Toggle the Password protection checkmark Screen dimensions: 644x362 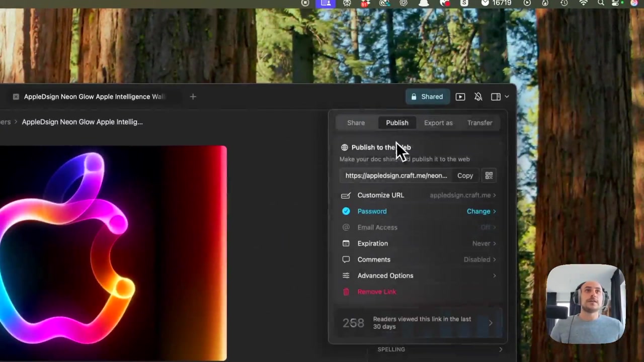click(346, 211)
